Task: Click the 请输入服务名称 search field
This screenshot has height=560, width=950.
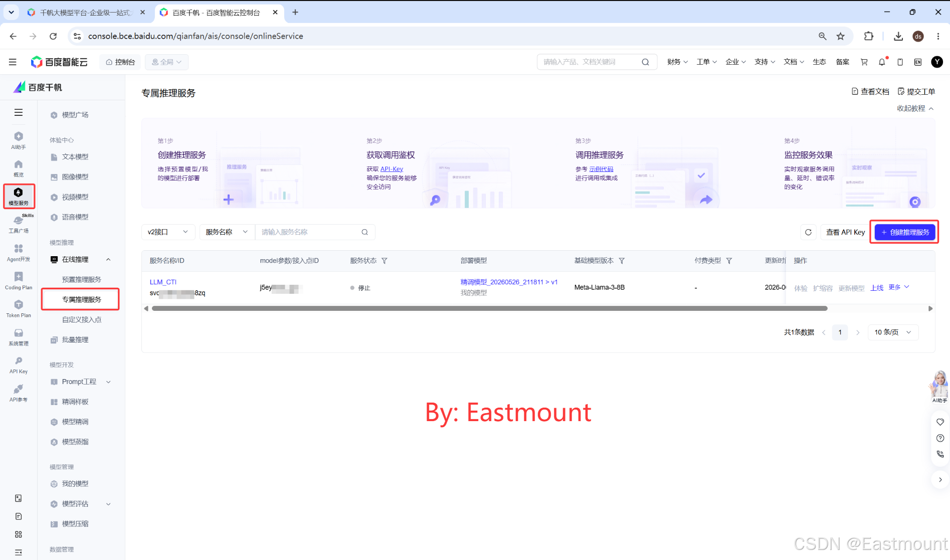Action: click(x=315, y=232)
